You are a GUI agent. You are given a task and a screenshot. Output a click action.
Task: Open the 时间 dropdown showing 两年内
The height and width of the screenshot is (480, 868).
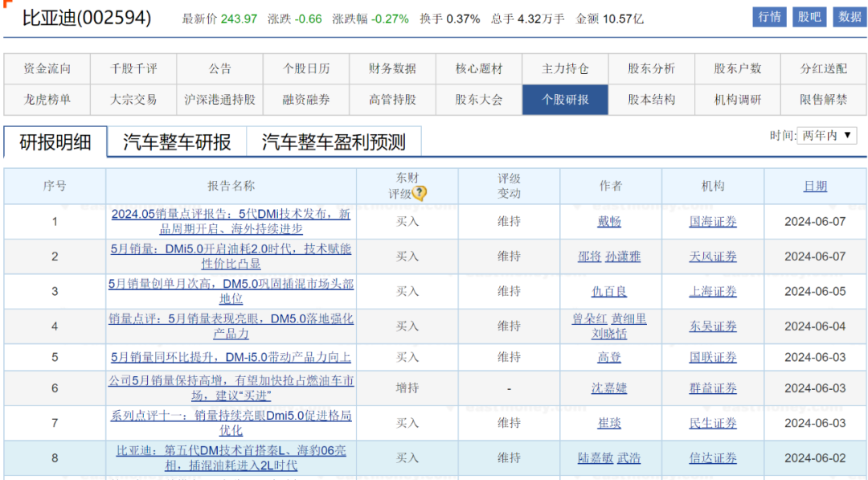pos(827,136)
